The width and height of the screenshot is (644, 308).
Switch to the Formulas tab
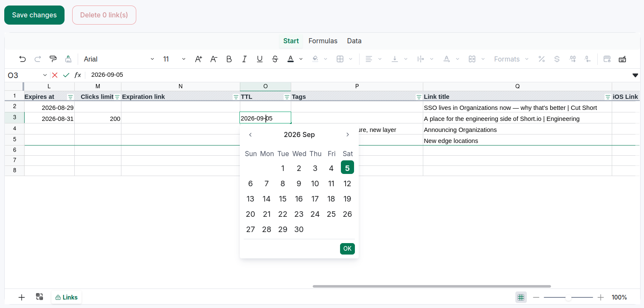coord(323,41)
